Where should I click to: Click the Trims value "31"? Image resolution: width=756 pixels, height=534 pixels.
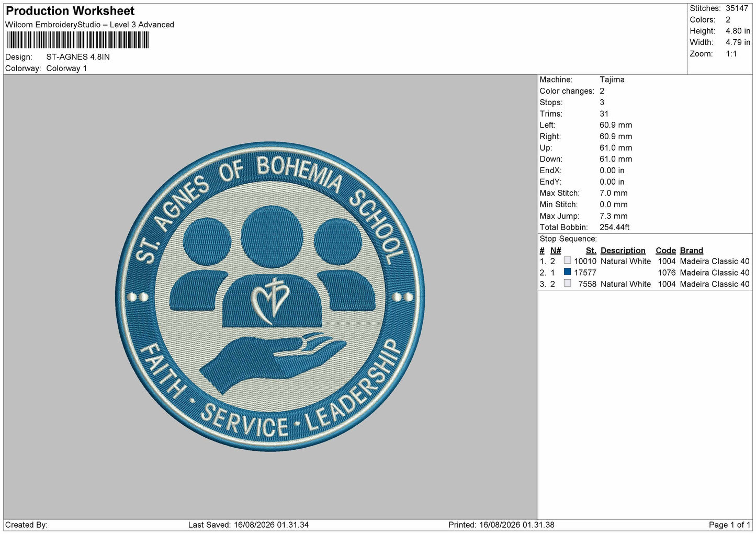click(604, 114)
